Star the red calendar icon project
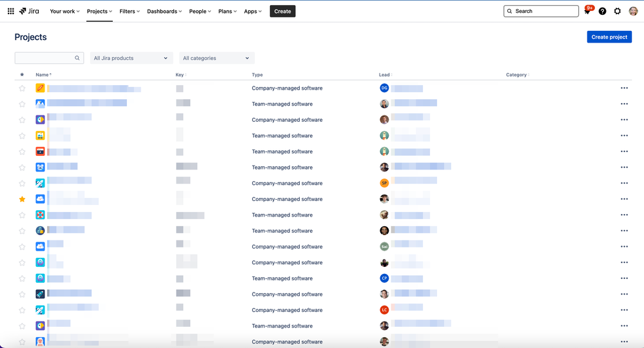644x348 pixels. pyautogui.click(x=22, y=152)
